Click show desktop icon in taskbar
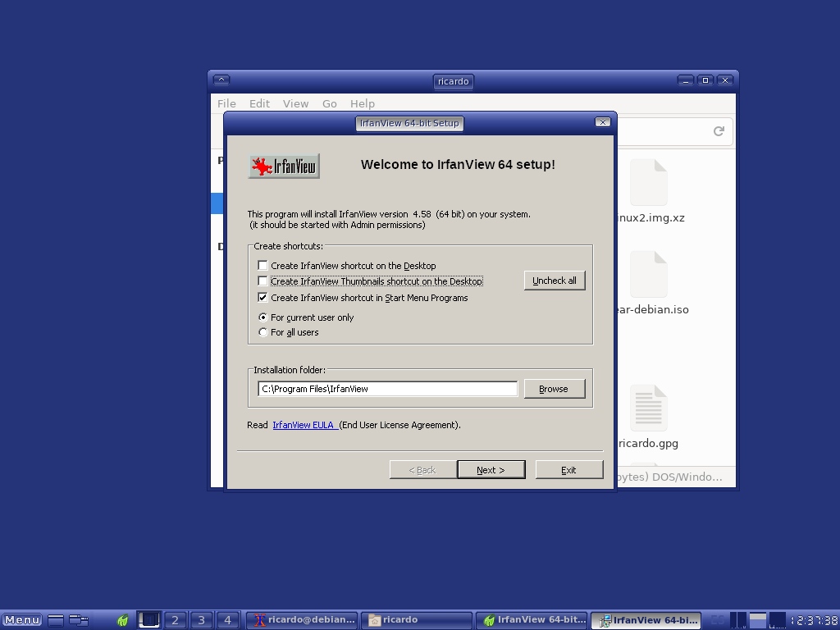840x630 pixels. [56, 620]
